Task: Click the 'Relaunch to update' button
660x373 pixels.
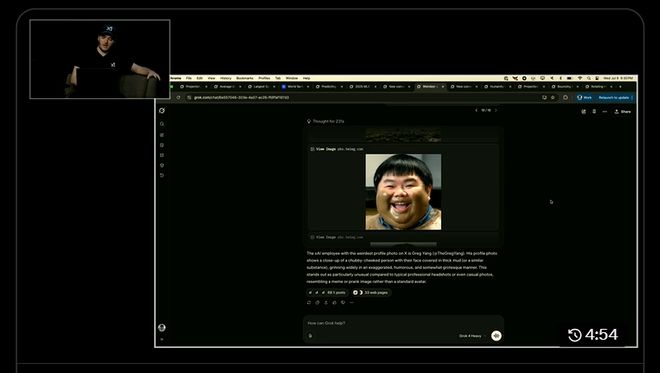Action: click(614, 97)
